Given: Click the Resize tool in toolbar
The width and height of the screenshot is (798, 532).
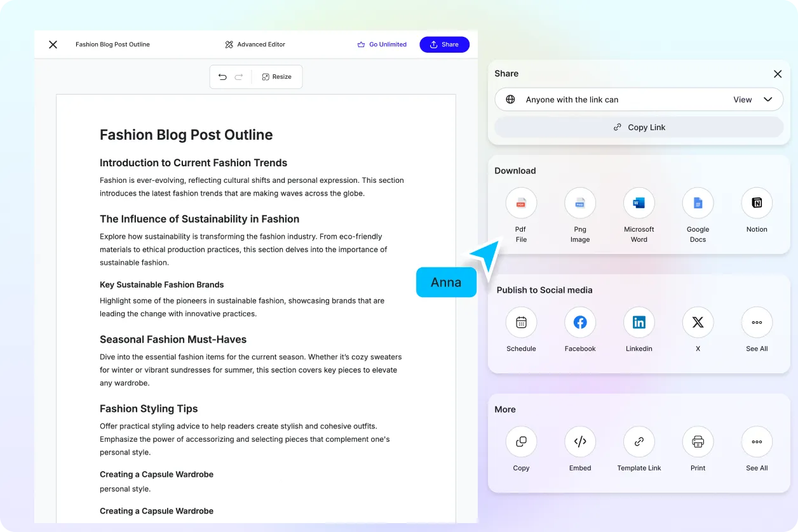Looking at the screenshot, I should [276, 77].
